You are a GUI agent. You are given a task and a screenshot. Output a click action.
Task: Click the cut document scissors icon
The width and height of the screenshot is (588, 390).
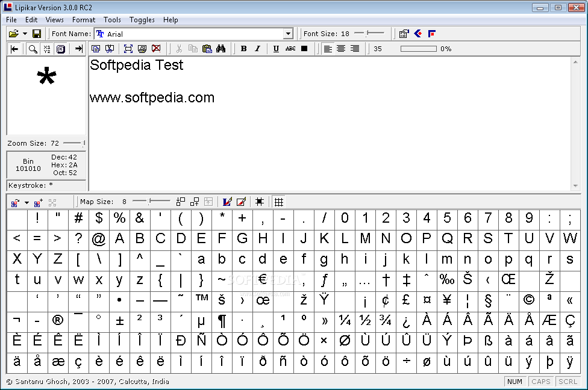(110, 49)
